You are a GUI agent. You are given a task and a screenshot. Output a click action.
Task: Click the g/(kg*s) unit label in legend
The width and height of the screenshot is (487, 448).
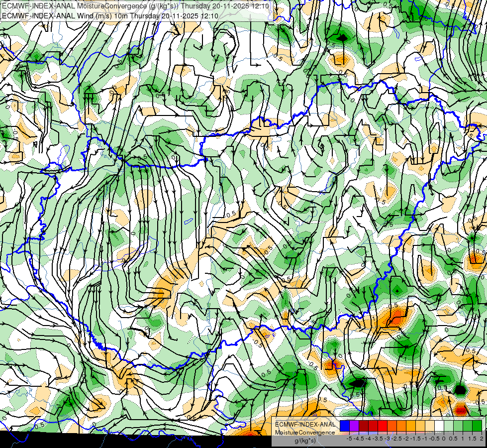(305, 441)
